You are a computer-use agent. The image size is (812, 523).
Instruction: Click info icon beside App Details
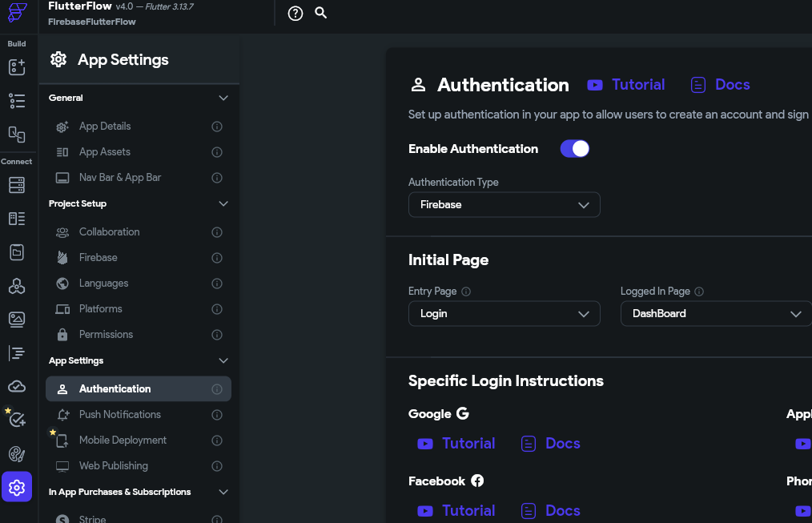217,127
